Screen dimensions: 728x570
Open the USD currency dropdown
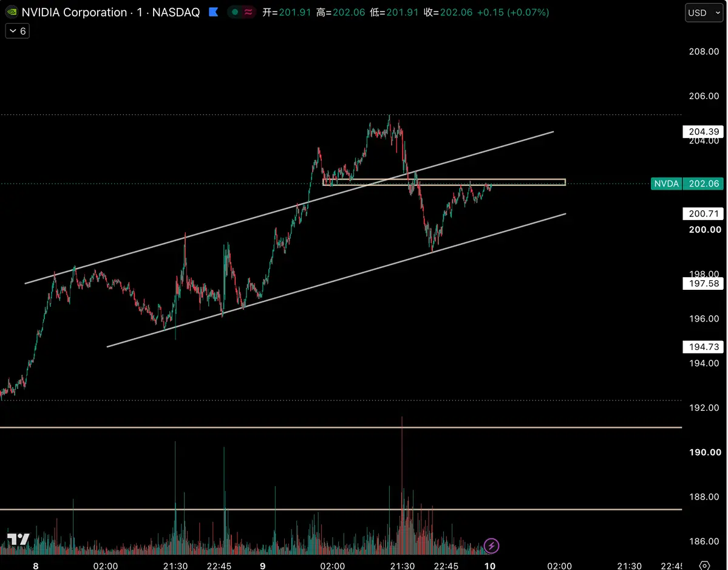tap(704, 13)
